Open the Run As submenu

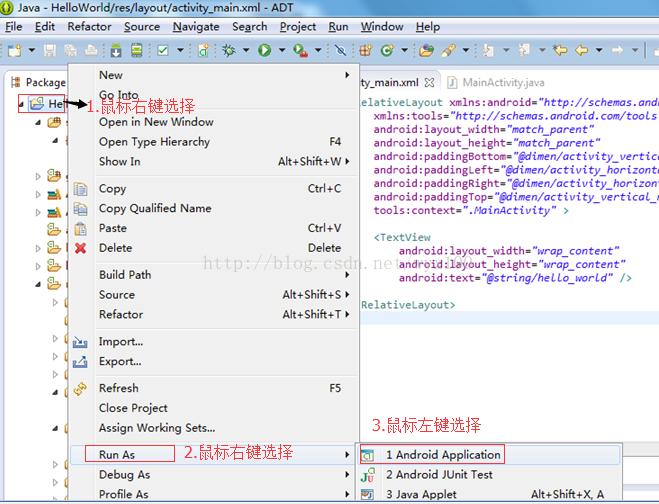click(x=214, y=455)
